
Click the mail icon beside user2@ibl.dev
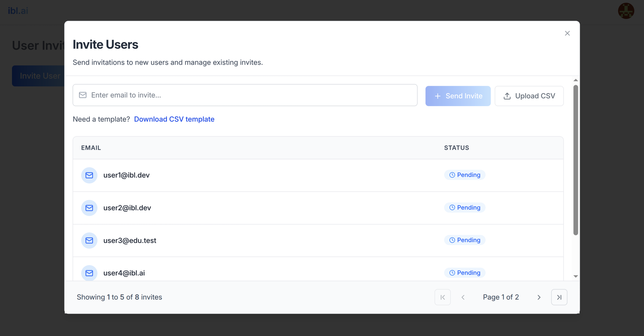[x=89, y=208]
